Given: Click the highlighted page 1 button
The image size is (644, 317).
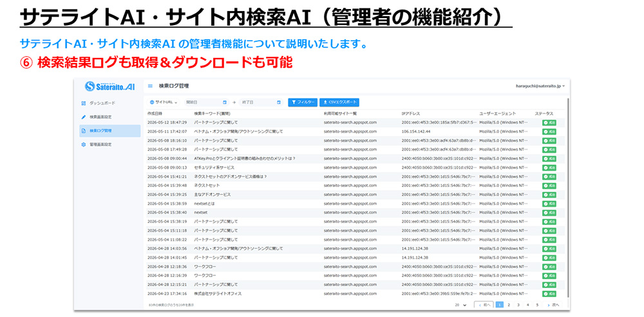Looking at the screenshot, I should (500, 305).
